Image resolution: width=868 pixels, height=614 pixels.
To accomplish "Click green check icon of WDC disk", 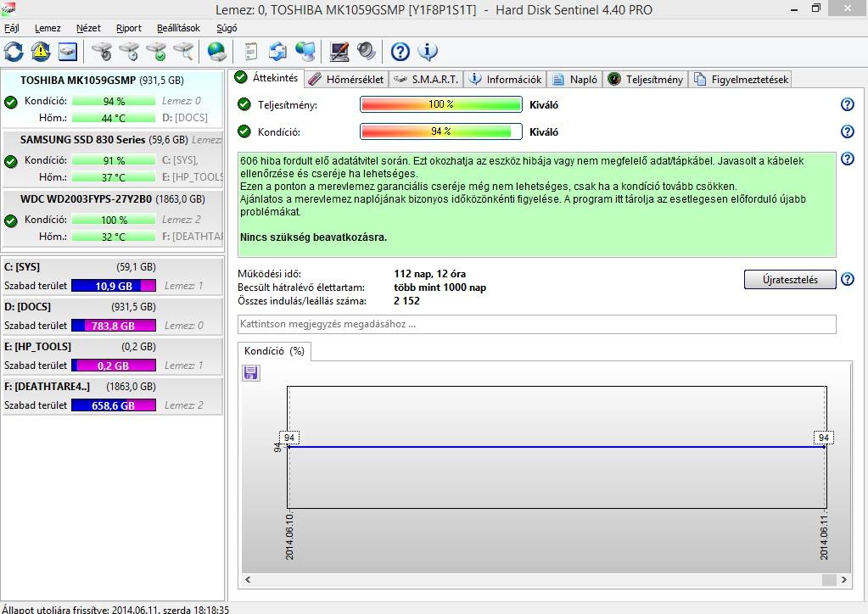I will [x=10, y=220].
